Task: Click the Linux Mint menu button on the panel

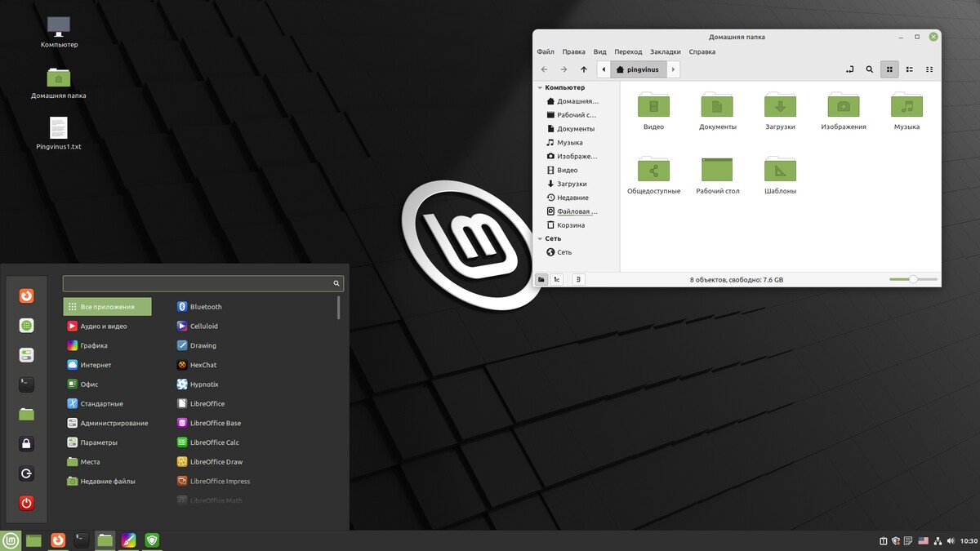Action: [x=11, y=540]
